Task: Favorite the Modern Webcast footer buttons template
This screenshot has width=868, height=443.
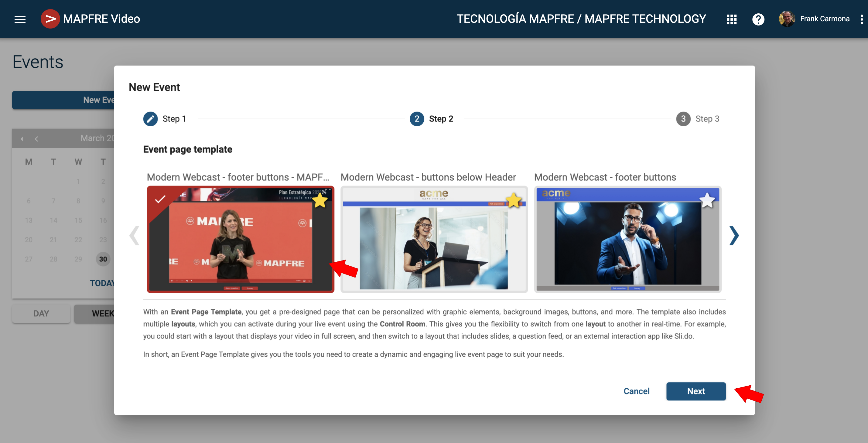Action: (707, 200)
